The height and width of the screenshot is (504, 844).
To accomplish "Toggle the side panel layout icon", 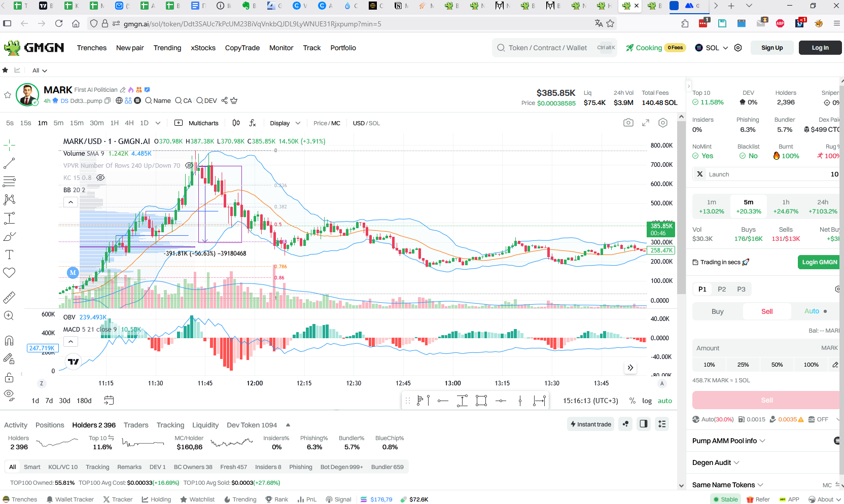I will 644,424.
